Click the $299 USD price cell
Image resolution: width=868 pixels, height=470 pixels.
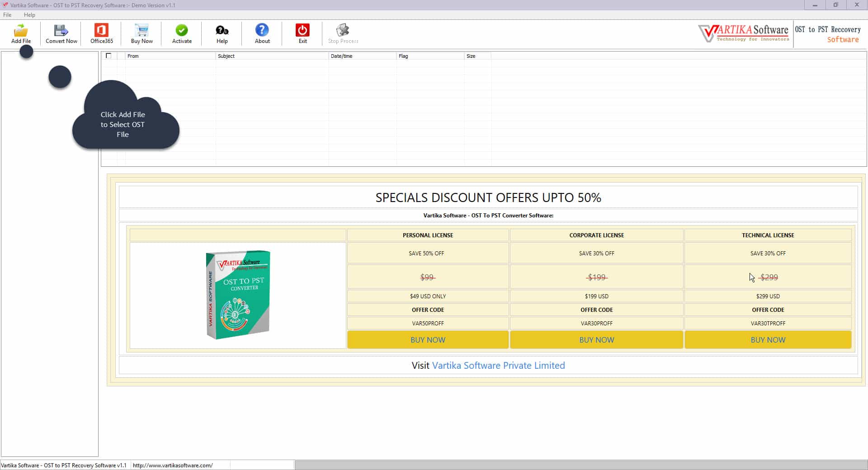[768, 296]
